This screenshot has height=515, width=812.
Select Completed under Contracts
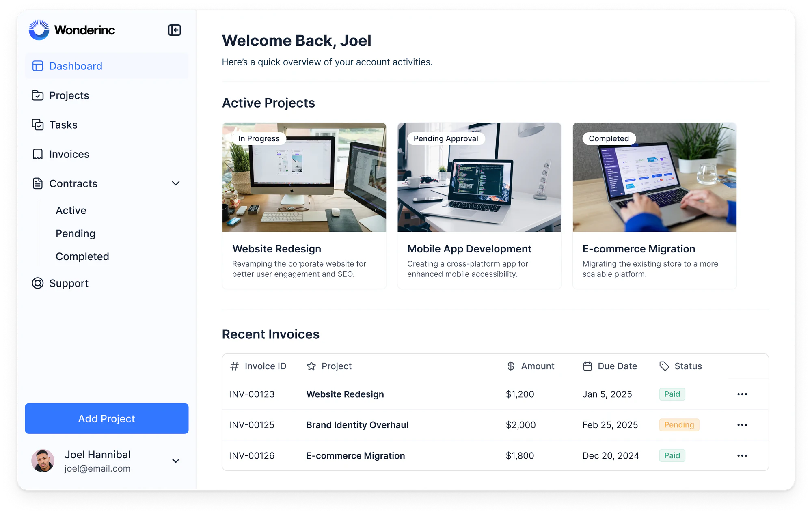click(x=82, y=256)
